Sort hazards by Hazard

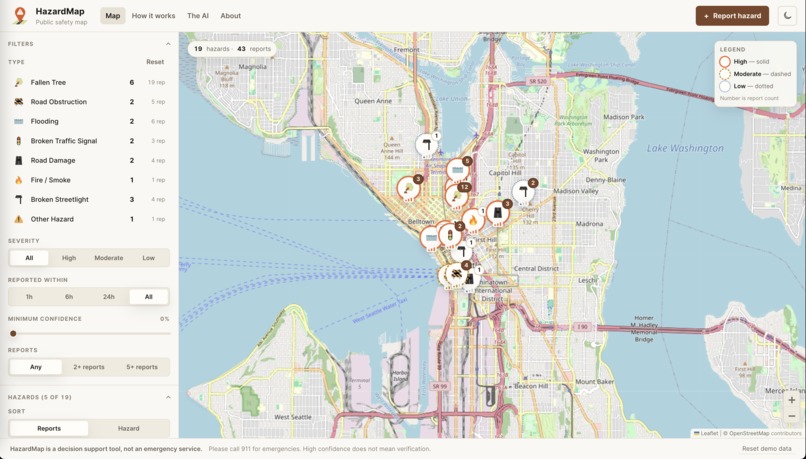coord(129,428)
